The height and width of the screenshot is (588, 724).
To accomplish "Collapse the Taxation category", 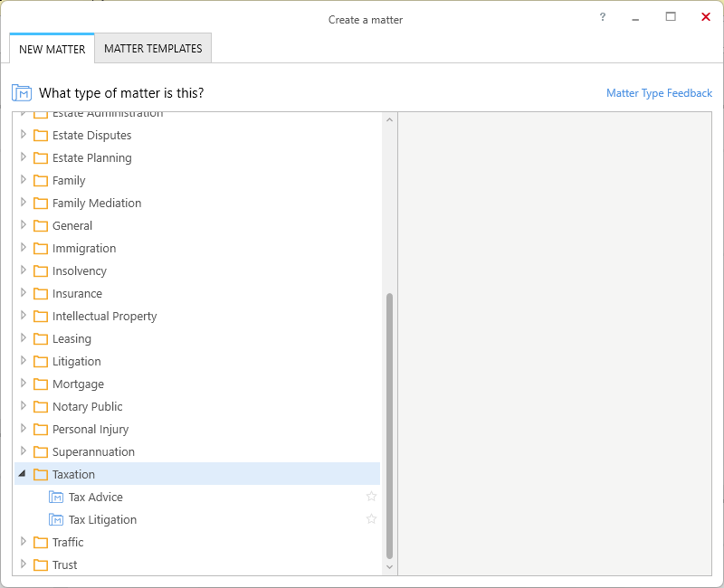I will (23, 474).
